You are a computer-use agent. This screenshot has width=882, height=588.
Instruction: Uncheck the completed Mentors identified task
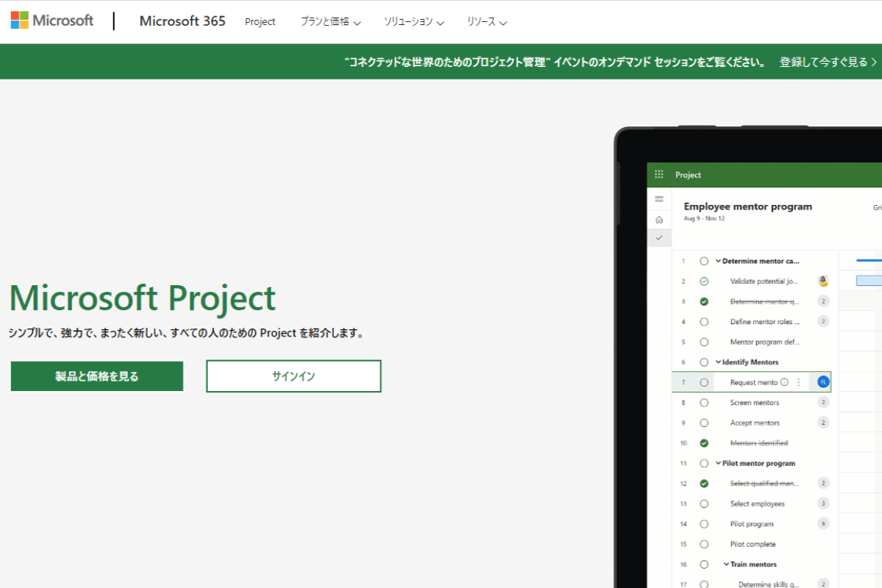tap(704, 442)
